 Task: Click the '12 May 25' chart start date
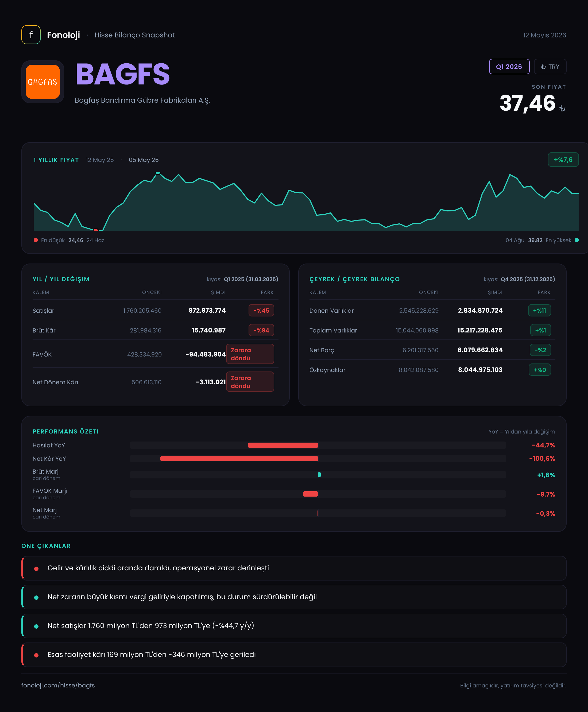click(x=100, y=160)
